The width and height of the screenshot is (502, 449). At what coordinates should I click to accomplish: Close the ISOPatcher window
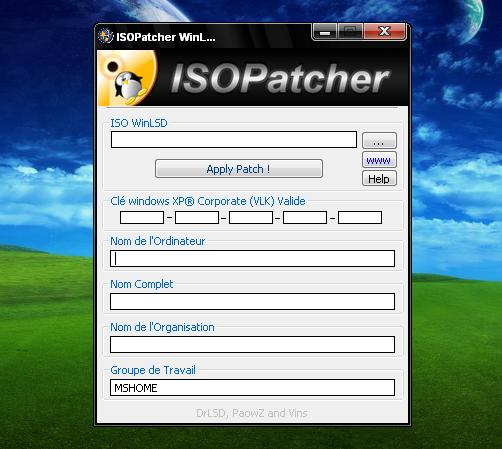(x=385, y=32)
